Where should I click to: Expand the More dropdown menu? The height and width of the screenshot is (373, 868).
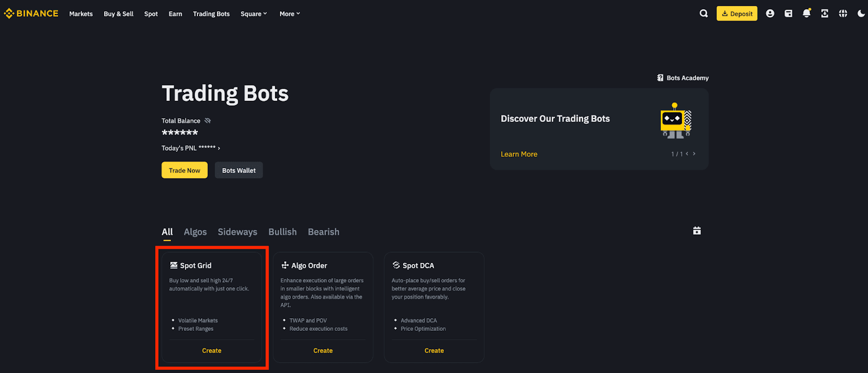290,14
